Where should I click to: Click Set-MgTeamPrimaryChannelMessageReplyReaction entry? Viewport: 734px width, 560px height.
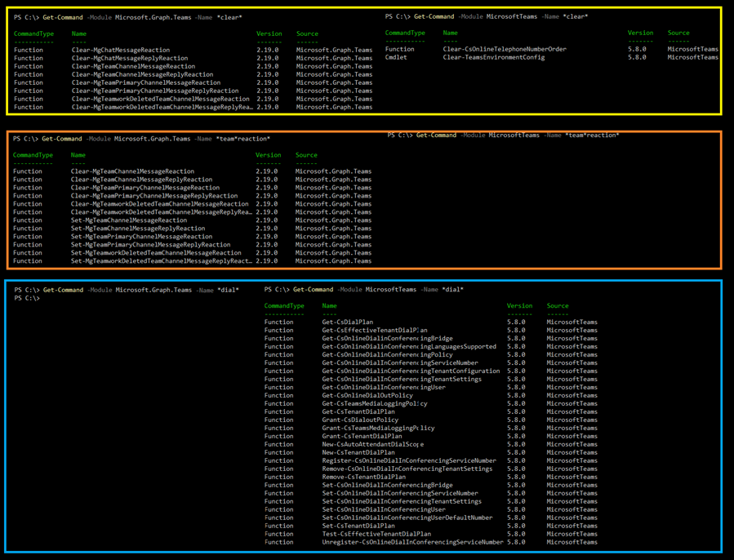click(151, 244)
